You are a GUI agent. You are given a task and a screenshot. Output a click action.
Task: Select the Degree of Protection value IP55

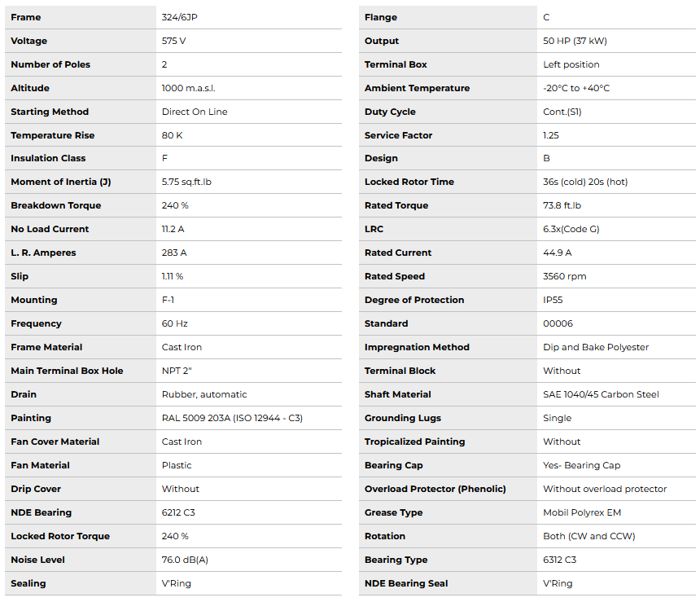pos(553,300)
